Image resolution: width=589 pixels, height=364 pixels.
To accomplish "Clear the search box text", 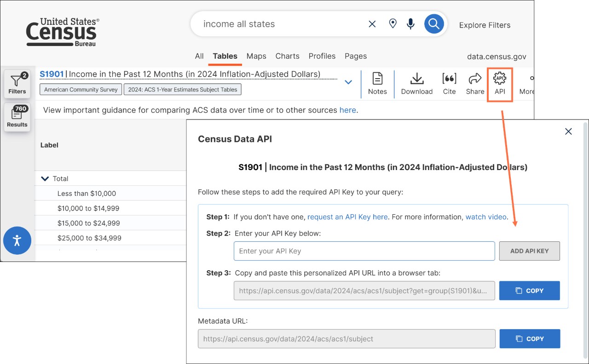I will [372, 24].
